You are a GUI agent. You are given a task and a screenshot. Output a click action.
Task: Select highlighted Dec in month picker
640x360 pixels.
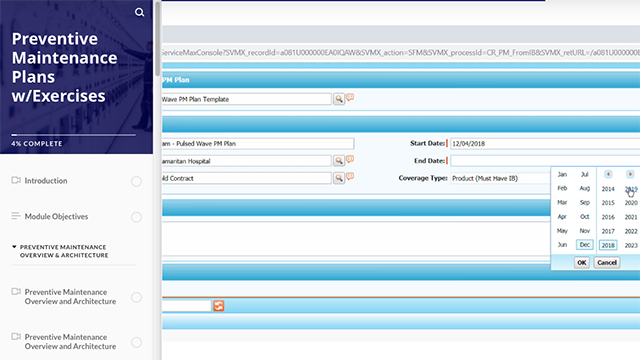tap(584, 245)
